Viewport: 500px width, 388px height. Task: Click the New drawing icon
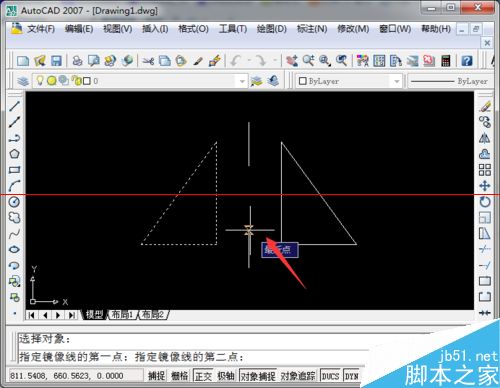point(23,61)
